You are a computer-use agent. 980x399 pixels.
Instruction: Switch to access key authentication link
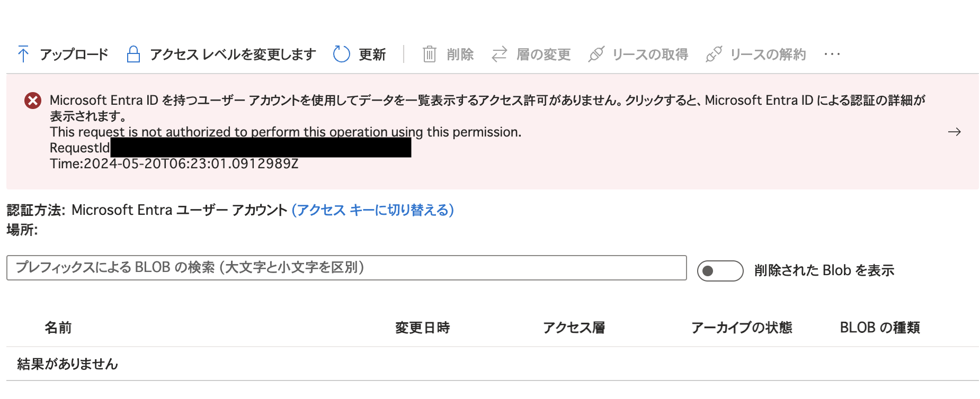(x=372, y=210)
